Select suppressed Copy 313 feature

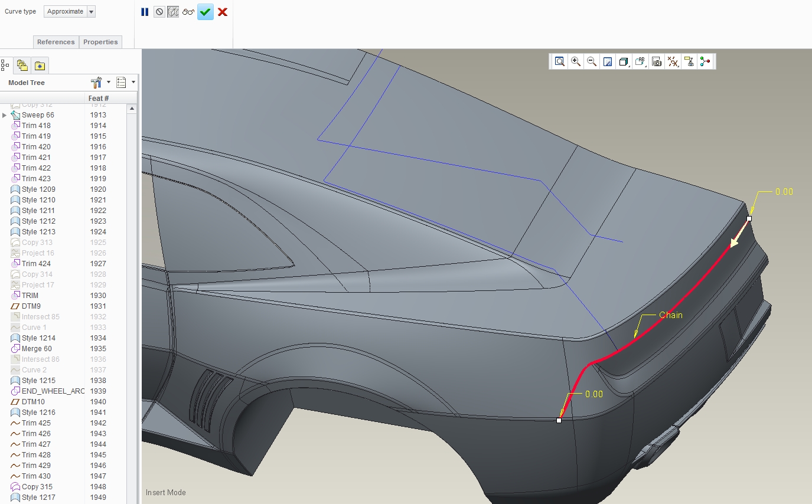pyautogui.click(x=37, y=243)
